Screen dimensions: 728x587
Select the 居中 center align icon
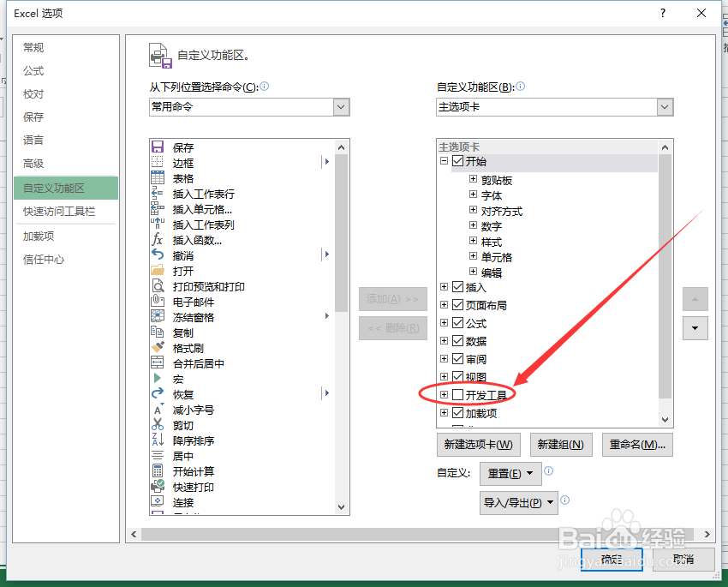[x=158, y=455]
